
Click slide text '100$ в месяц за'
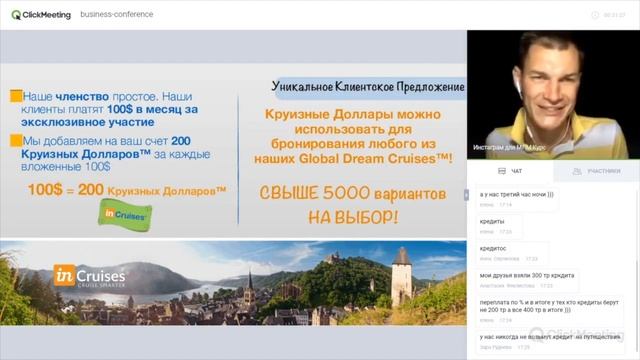click(152, 109)
